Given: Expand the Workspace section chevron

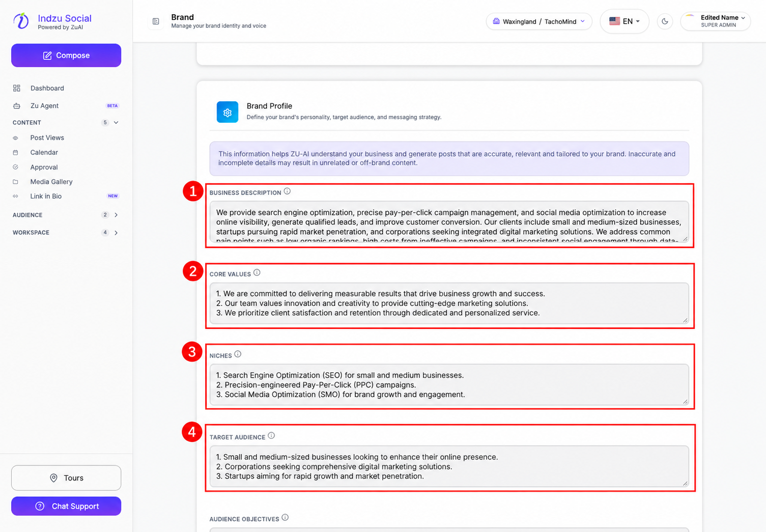Looking at the screenshot, I should tap(116, 233).
